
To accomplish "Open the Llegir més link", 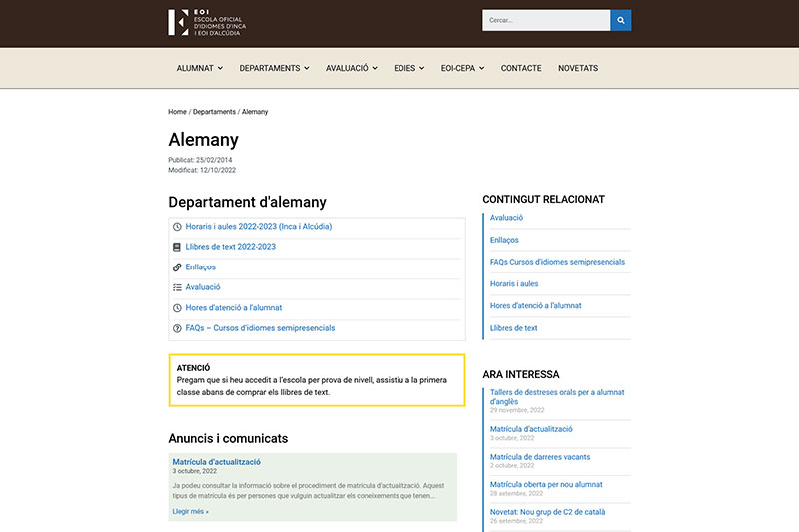I will pyautogui.click(x=190, y=511).
